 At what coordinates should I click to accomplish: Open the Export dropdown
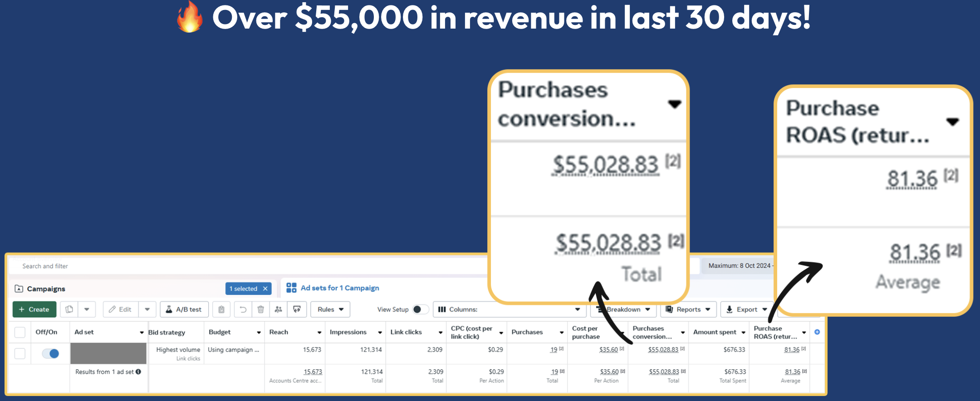(x=746, y=309)
